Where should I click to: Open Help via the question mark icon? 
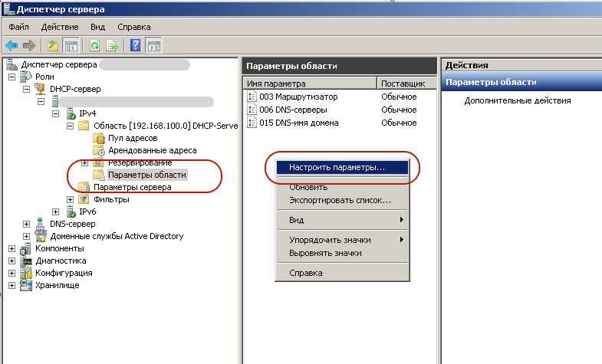(136, 46)
